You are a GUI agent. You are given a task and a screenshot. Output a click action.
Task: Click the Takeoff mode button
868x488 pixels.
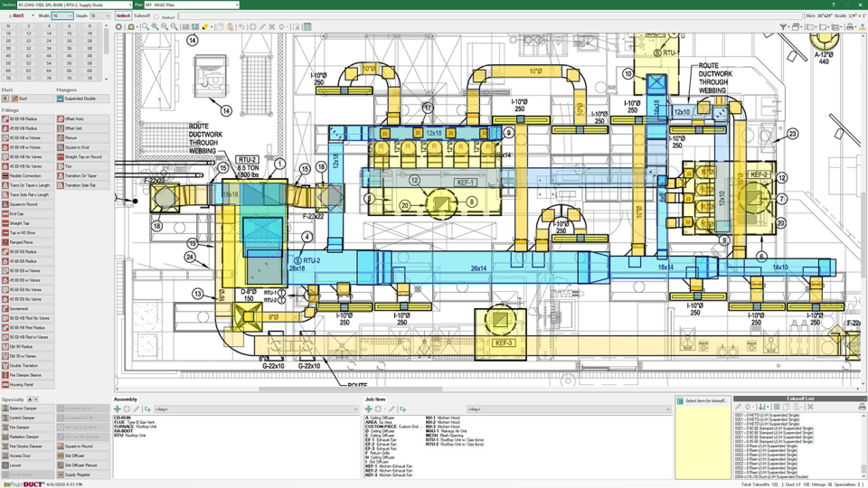coord(142,15)
